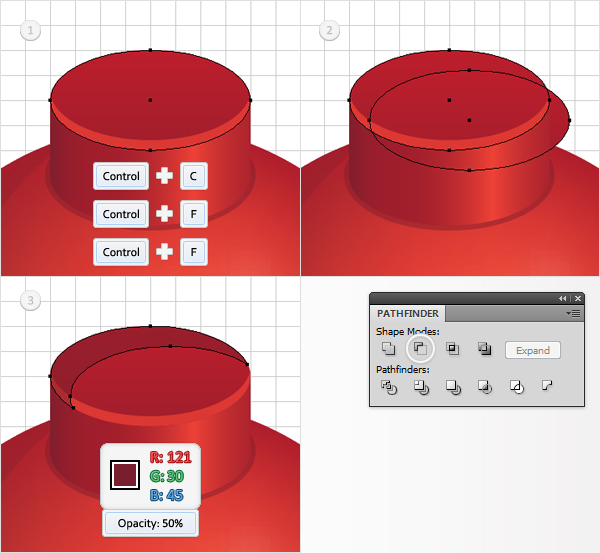Click the 'Shape Modes:' label
Screen dimensions: 600x553
click(x=408, y=331)
